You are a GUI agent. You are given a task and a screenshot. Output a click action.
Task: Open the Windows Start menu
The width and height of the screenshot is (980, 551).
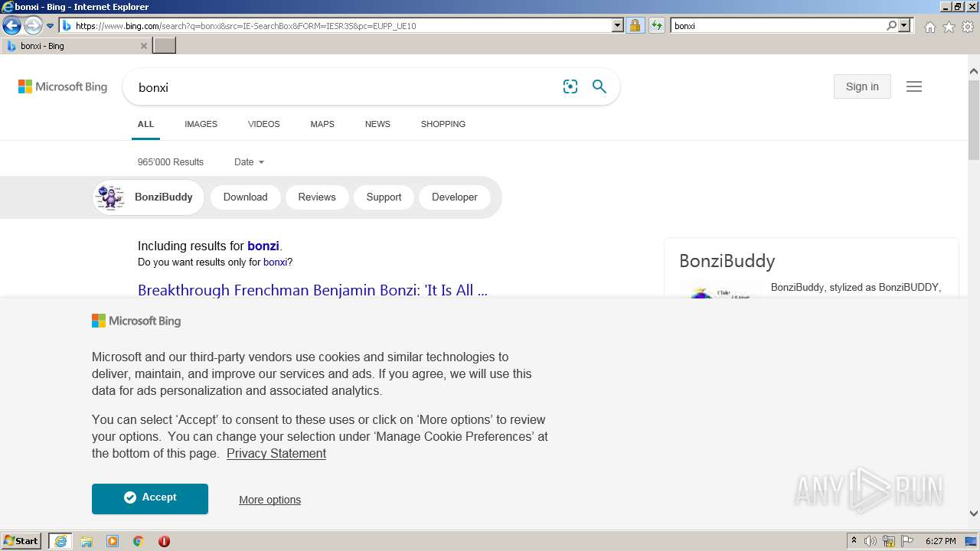click(21, 541)
